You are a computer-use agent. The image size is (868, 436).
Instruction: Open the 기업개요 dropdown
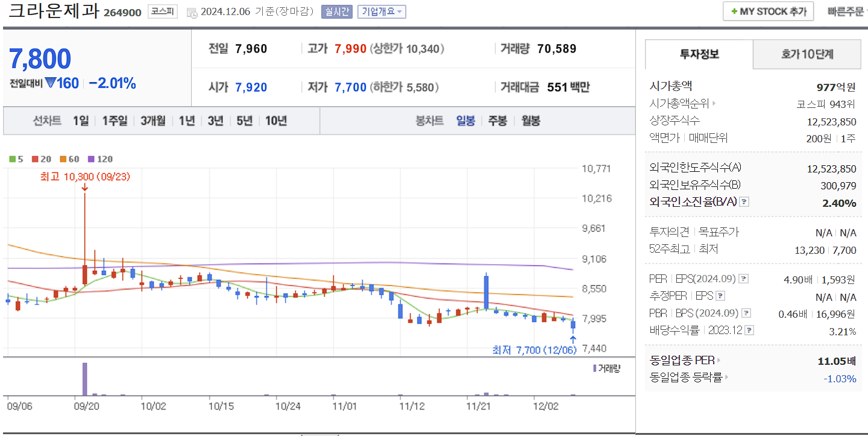[x=382, y=12]
